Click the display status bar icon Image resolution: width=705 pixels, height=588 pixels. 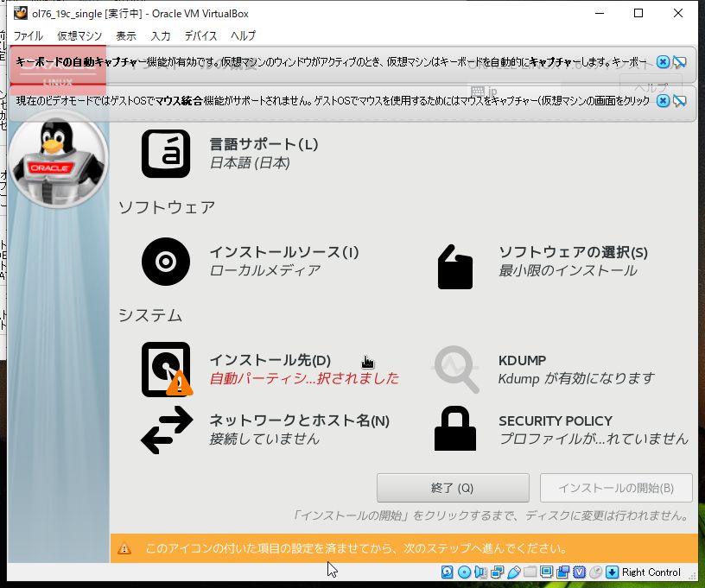[545, 572]
